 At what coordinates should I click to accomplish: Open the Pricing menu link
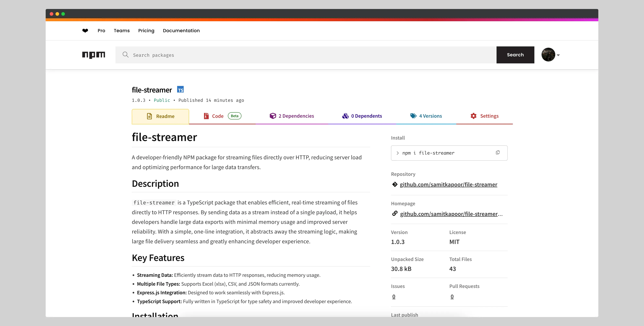[x=146, y=31]
